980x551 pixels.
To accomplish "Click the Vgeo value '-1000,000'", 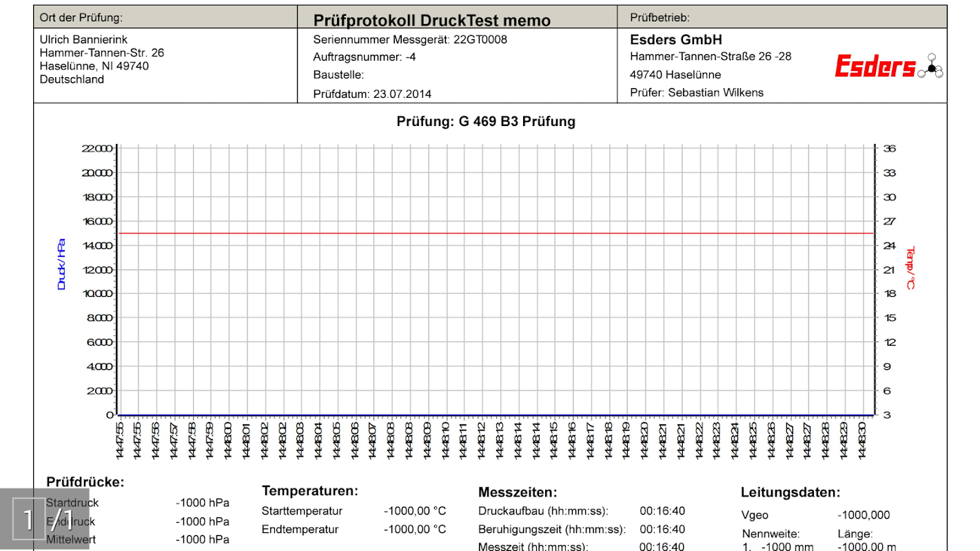I will [864, 515].
